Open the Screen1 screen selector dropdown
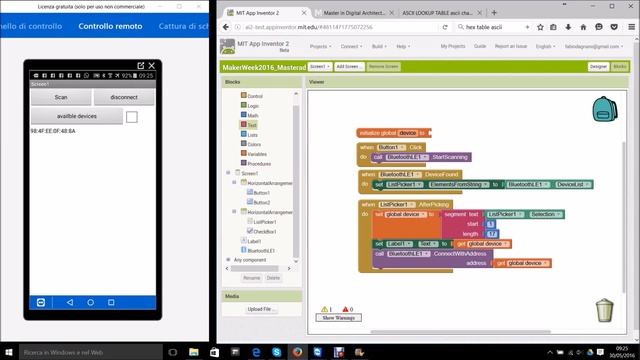This screenshot has width=640, height=360. pyautogui.click(x=320, y=67)
